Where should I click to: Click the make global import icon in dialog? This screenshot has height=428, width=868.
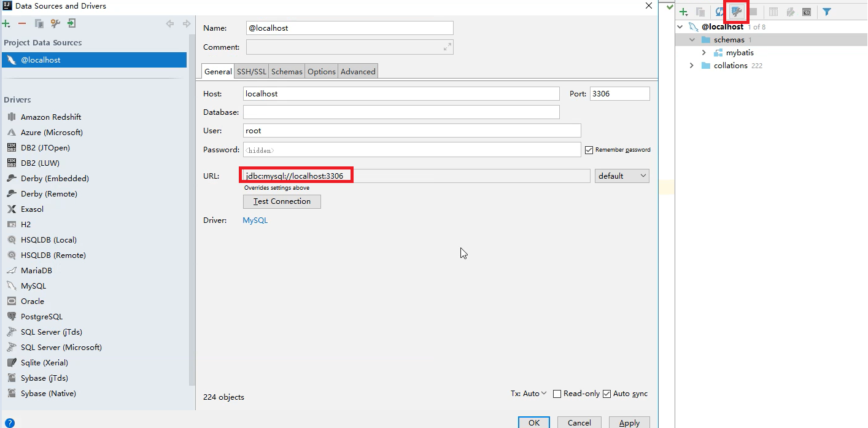[x=72, y=23]
